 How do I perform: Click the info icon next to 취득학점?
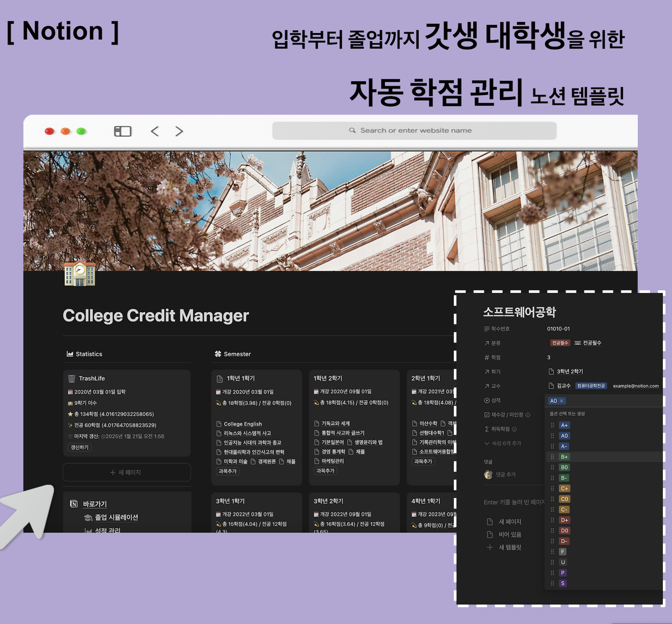tap(514, 429)
